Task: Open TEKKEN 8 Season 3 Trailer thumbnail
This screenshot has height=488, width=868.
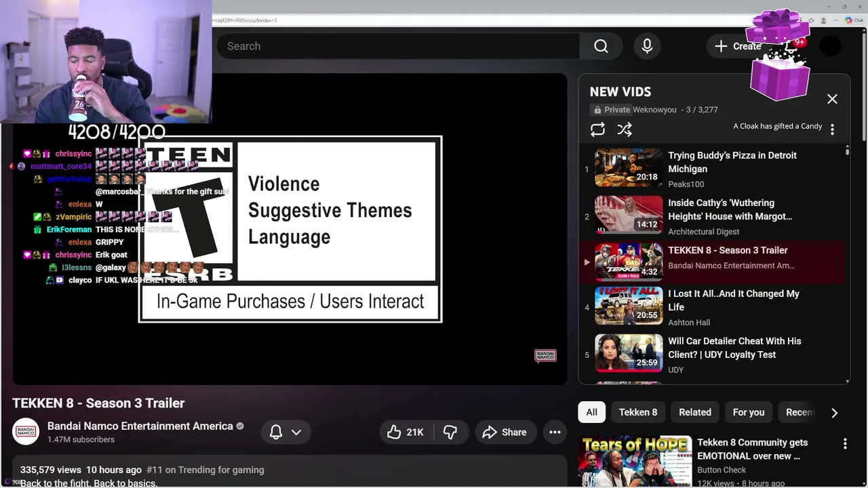Action: [629, 262]
